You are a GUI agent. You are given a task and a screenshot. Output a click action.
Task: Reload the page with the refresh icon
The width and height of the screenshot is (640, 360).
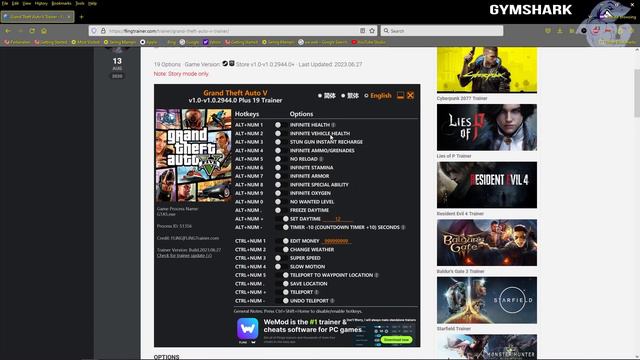32,31
